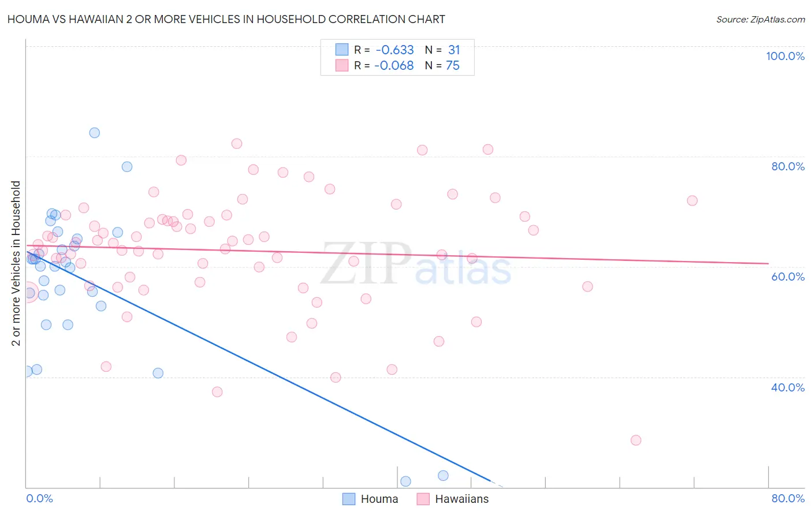The width and height of the screenshot is (812, 515).
Task: Click the blue Houma legend swatch
Action: (349, 499)
